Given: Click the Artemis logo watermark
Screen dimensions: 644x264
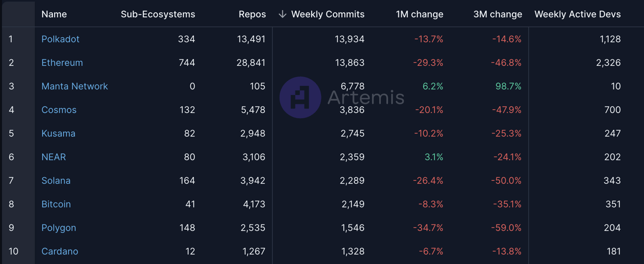Looking at the screenshot, I should (342, 97).
